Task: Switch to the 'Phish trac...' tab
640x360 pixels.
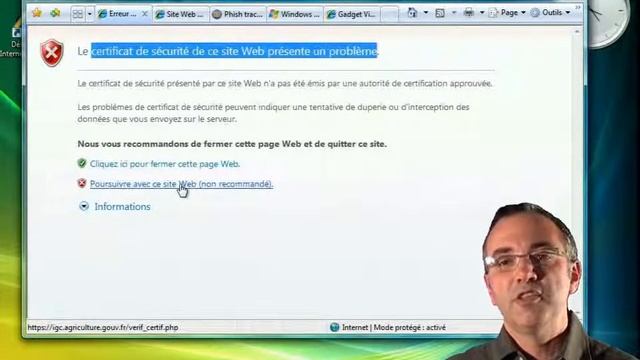Action: [238, 14]
